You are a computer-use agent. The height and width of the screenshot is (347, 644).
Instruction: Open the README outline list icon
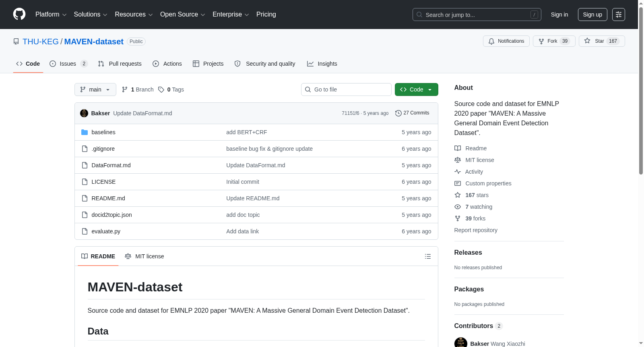coord(428,256)
